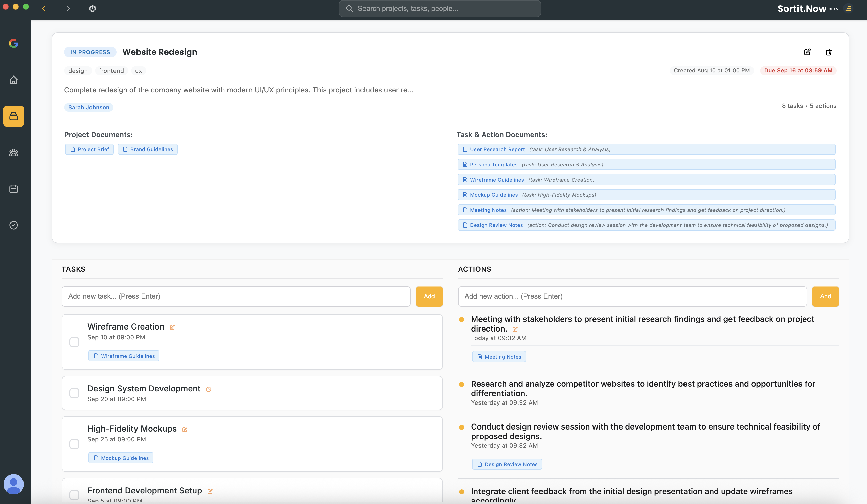
Task: Open the user profile avatar
Action: (x=13, y=484)
